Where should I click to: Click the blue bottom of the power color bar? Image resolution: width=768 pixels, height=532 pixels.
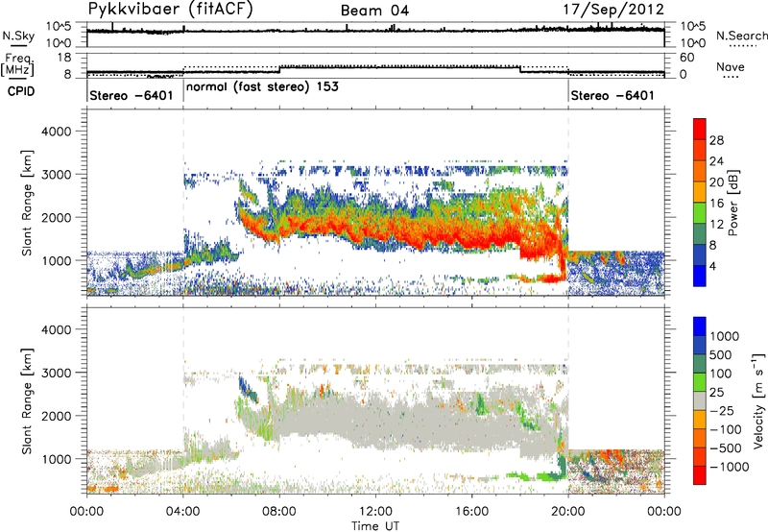click(700, 276)
